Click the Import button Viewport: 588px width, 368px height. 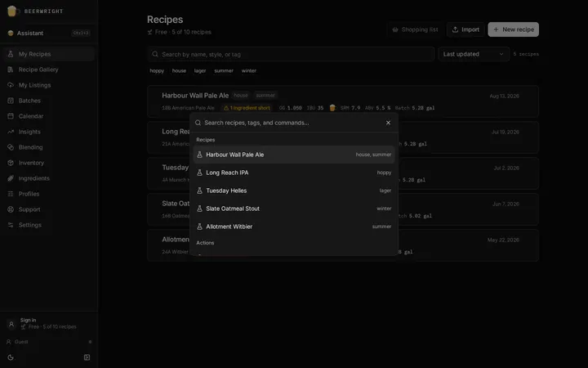point(465,29)
